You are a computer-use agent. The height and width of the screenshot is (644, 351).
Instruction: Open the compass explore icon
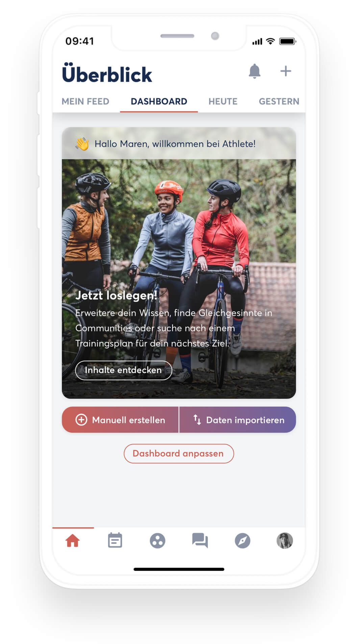[243, 540]
